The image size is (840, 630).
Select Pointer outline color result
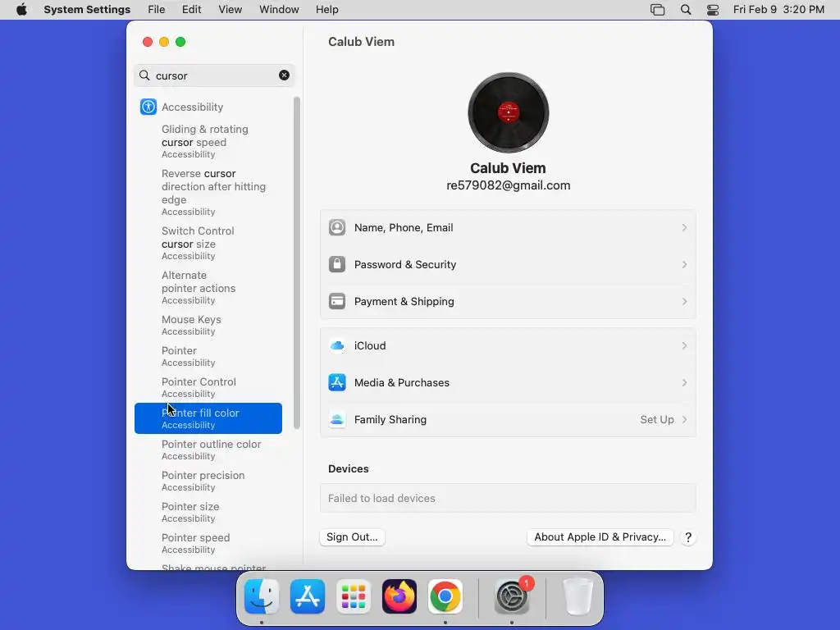click(208, 450)
